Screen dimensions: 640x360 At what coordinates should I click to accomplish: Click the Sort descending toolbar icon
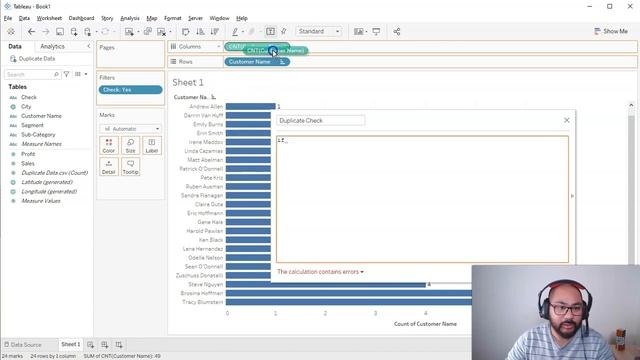[x=215, y=31]
